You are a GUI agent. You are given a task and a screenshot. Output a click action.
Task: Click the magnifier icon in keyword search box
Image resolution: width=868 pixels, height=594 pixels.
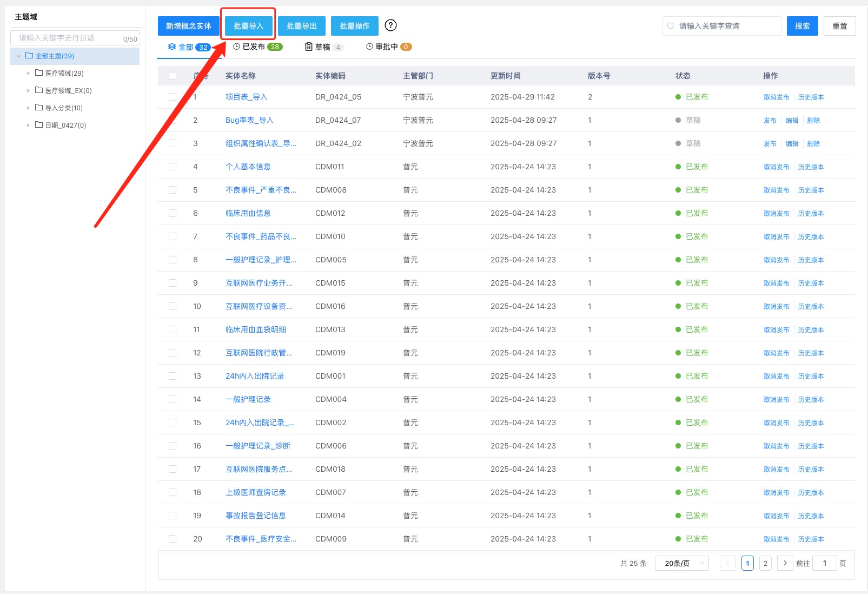672,25
